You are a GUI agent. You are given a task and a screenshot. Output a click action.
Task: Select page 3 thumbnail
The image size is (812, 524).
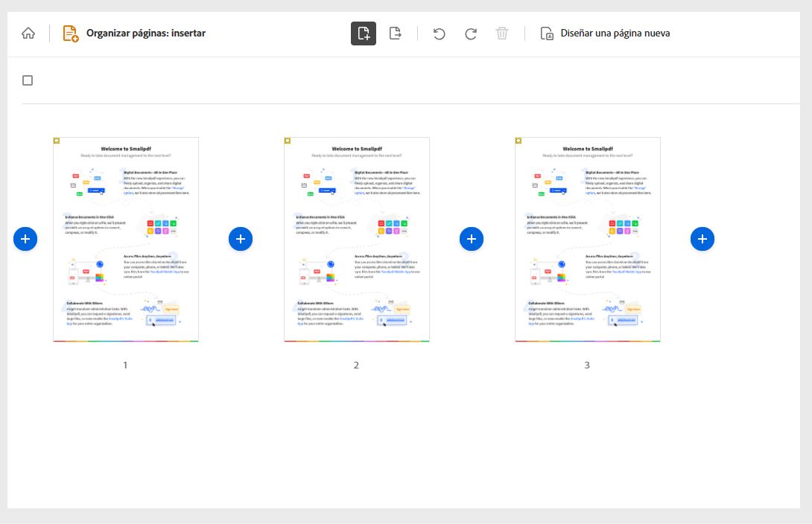pos(588,240)
